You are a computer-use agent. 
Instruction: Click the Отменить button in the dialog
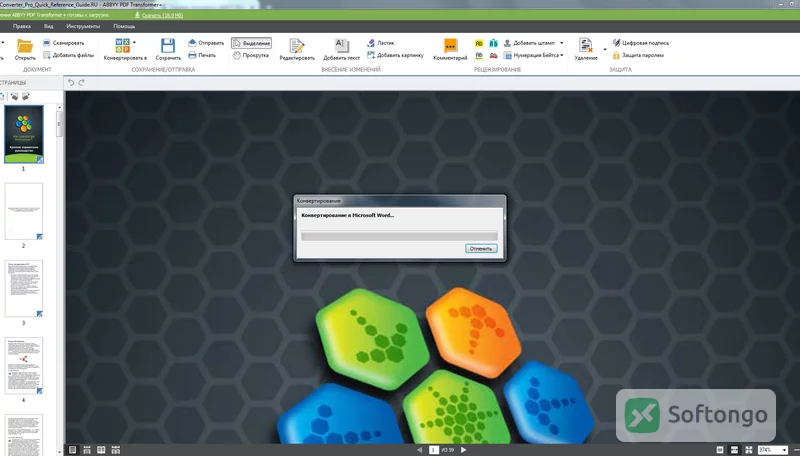[481, 248]
